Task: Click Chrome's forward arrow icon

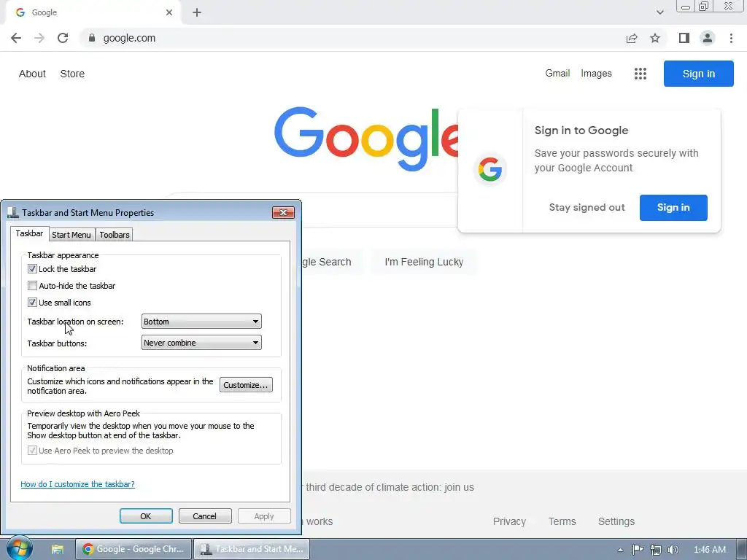Action: 39,38
